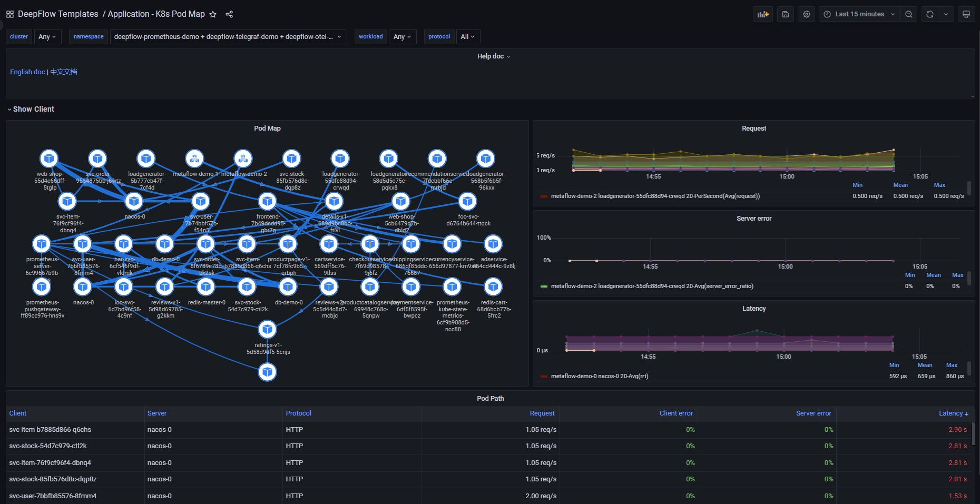Viewport: 980px width, 504px height.
Task: Select the metaflow-demo-1 node icon
Action: (x=194, y=158)
